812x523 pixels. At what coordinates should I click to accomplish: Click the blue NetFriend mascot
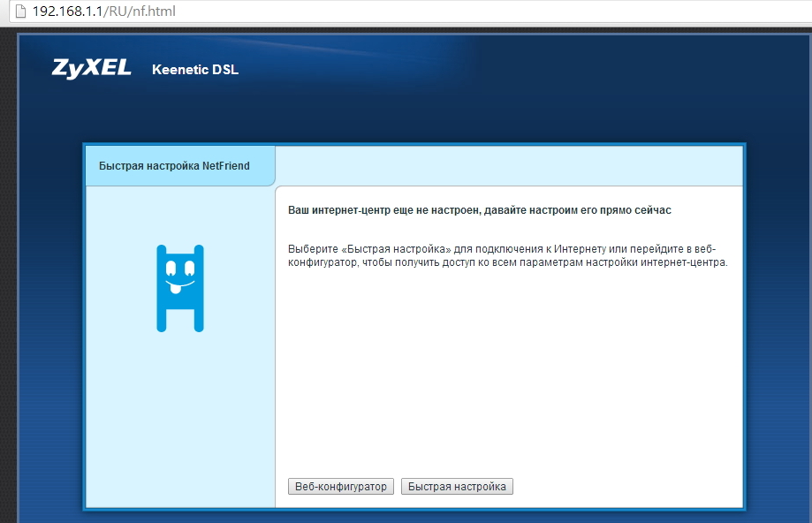tap(180, 288)
